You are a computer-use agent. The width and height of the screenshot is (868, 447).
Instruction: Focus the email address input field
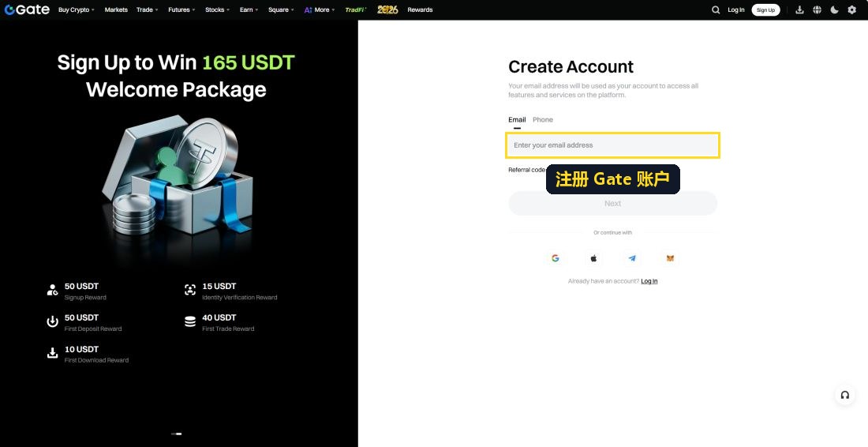613,145
